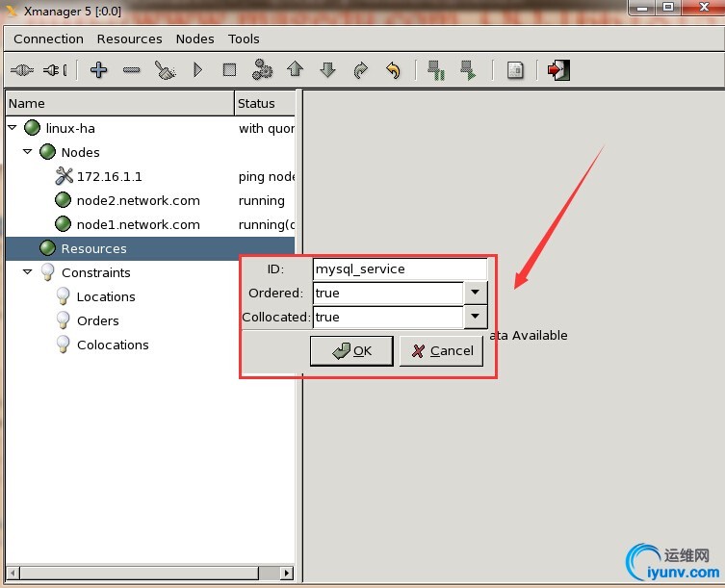The height and width of the screenshot is (588, 725).
Task: Click the Name column header
Action: point(120,103)
